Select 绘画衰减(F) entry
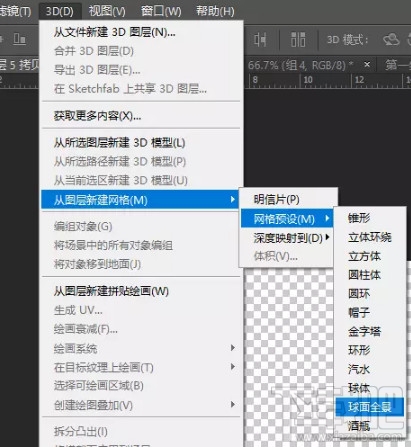Screen dimensions: 411x447 [x=141, y=329]
